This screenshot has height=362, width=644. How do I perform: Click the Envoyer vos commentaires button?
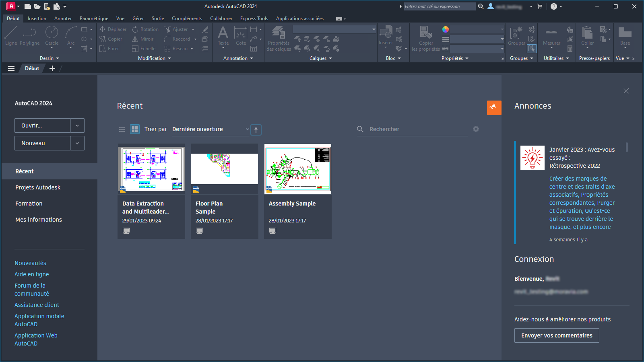click(x=556, y=335)
